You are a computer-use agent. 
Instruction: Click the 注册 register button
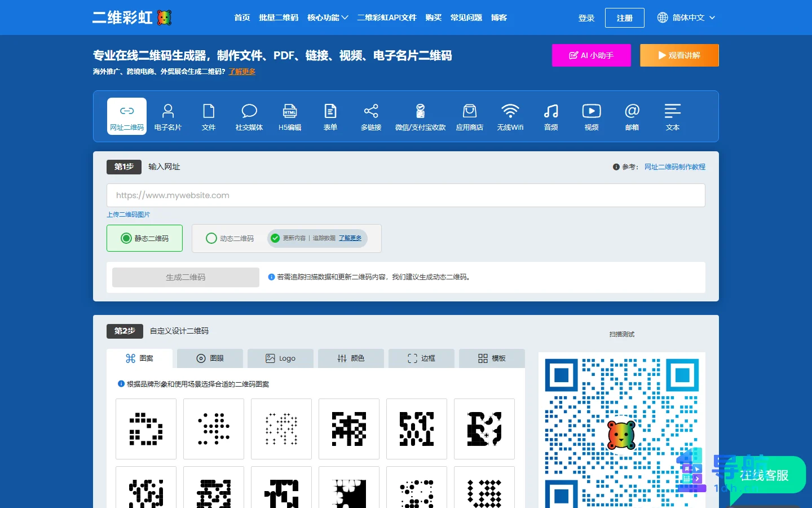tap(625, 18)
